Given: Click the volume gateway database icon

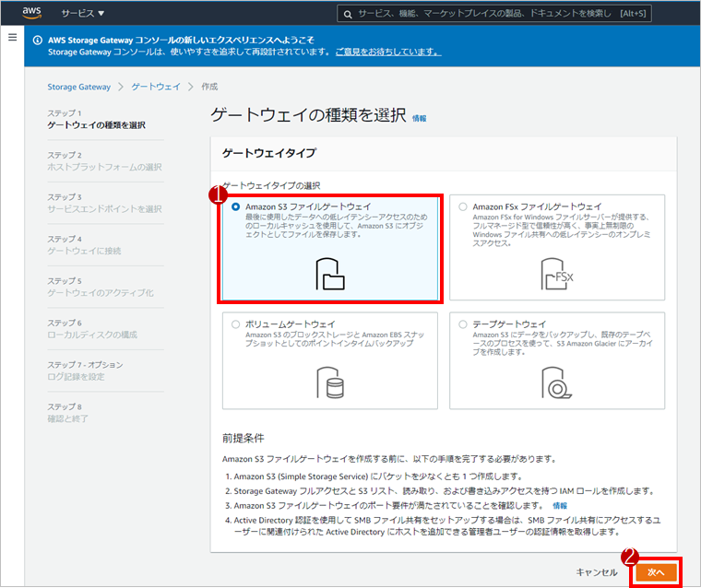Looking at the screenshot, I should (330, 382).
